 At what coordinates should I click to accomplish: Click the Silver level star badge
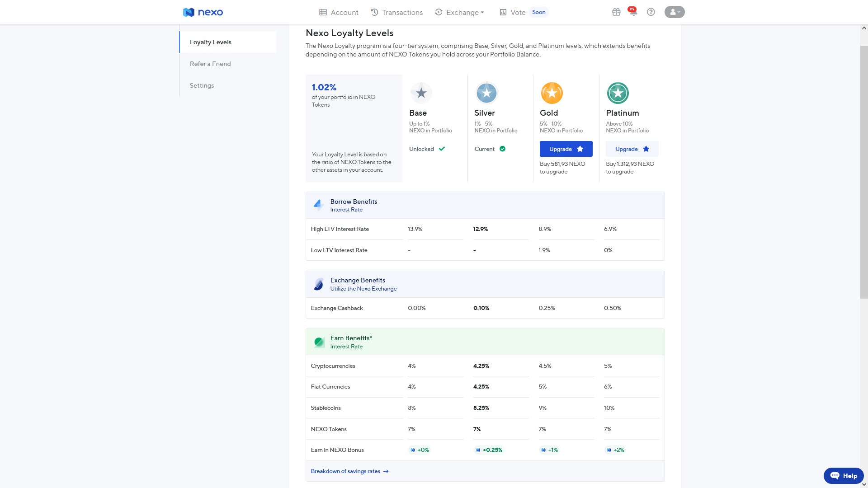(x=486, y=93)
